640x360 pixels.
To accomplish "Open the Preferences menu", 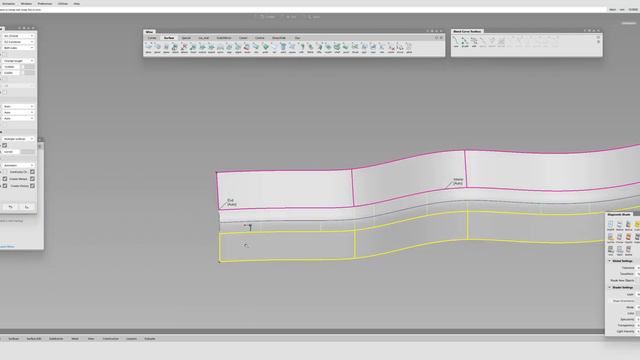I will coord(45,3).
